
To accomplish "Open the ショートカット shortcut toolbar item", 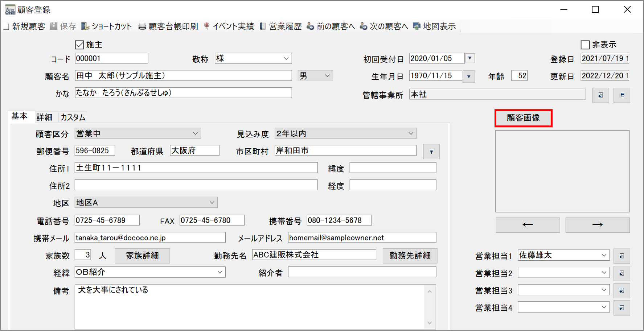I will pos(107,26).
